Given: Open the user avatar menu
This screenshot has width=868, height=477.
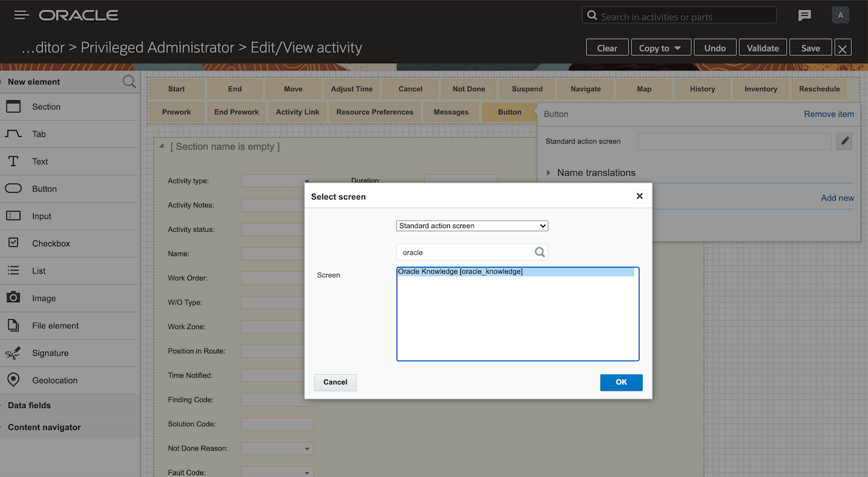Looking at the screenshot, I should point(840,15).
